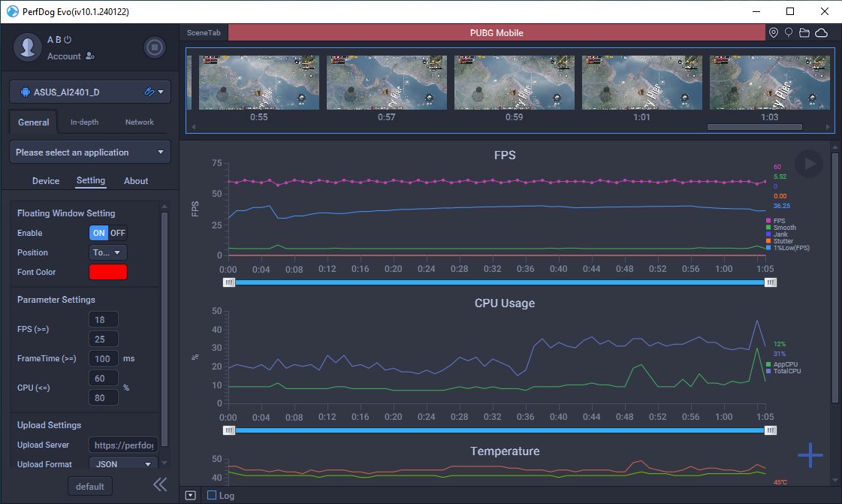The image size is (842, 504).
Task: Click the FPS threshold field showing 25
Action: click(103, 340)
